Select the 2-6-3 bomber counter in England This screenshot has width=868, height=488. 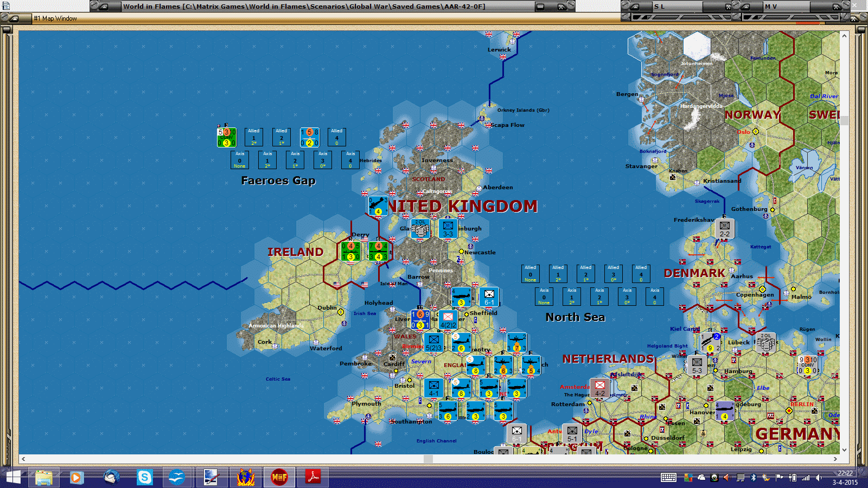click(x=503, y=365)
